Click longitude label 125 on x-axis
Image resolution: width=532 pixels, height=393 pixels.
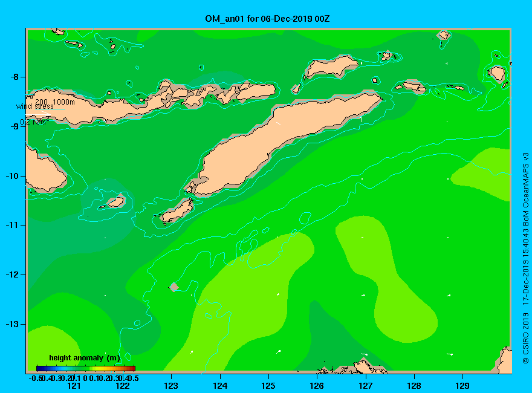(268, 386)
